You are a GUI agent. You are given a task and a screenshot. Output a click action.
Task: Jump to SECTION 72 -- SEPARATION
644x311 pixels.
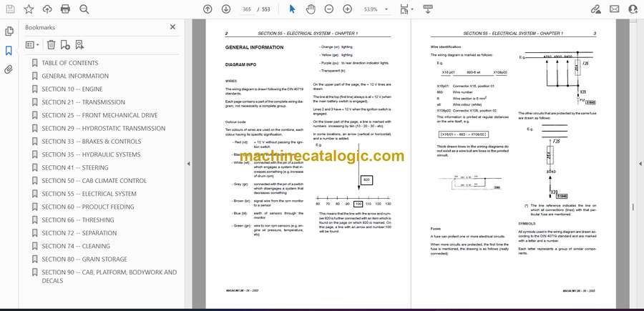tap(79, 233)
